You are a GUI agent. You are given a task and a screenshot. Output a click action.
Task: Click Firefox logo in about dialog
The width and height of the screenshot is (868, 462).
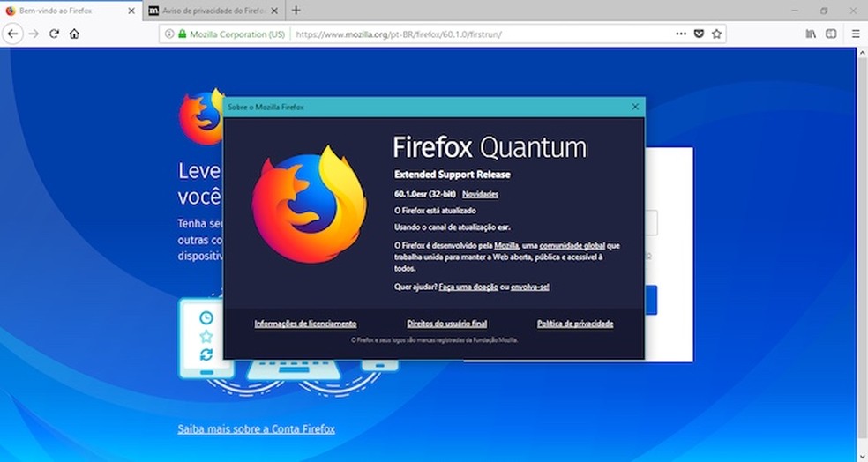pyautogui.click(x=310, y=205)
